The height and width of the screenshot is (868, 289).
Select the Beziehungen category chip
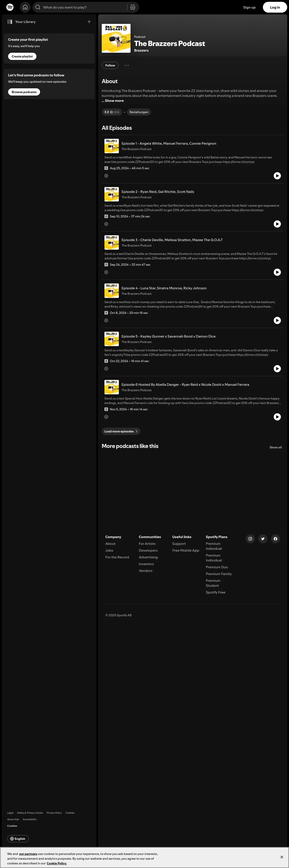tap(139, 112)
